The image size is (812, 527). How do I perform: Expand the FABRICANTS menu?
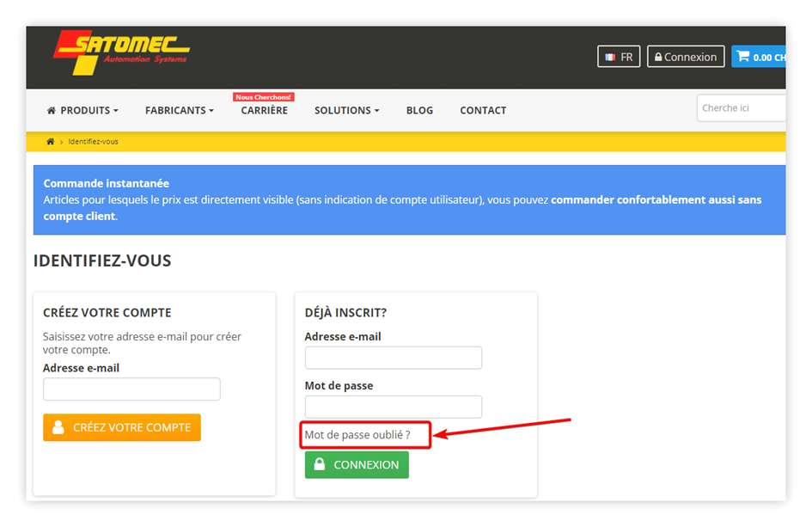(x=180, y=110)
